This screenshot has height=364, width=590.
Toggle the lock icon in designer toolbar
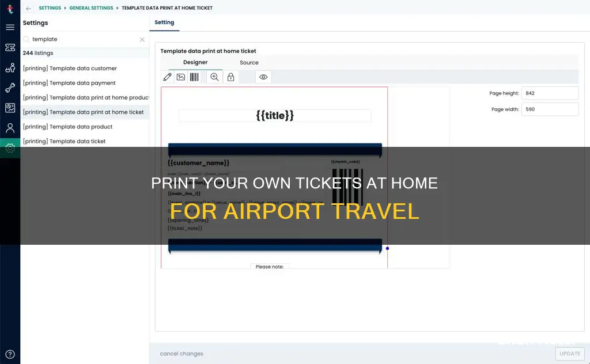(230, 77)
